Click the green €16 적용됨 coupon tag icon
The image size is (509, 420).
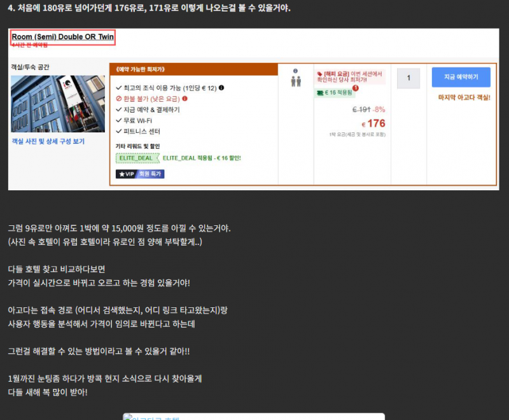320,93
